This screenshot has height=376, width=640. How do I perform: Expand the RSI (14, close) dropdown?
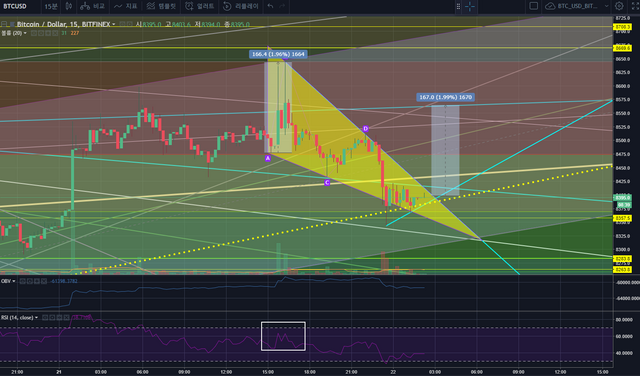36,317
